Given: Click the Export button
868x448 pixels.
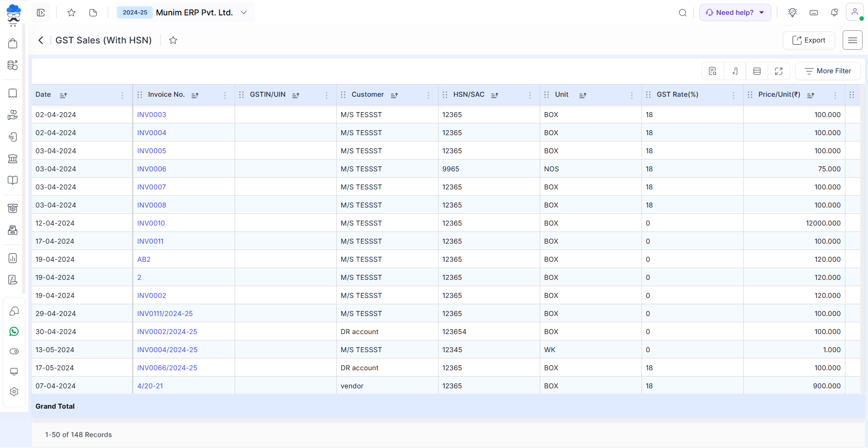Looking at the screenshot, I should pyautogui.click(x=808, y=40).
